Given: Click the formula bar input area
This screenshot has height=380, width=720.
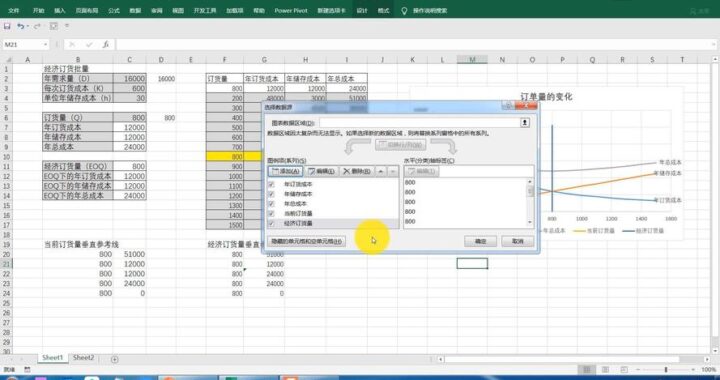Looking at the screenshot, I should pyautogui.click(x=413, y=45).
